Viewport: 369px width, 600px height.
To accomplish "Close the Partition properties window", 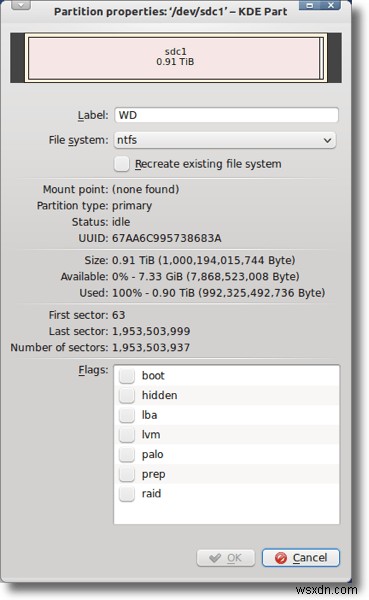I will 331,5.
